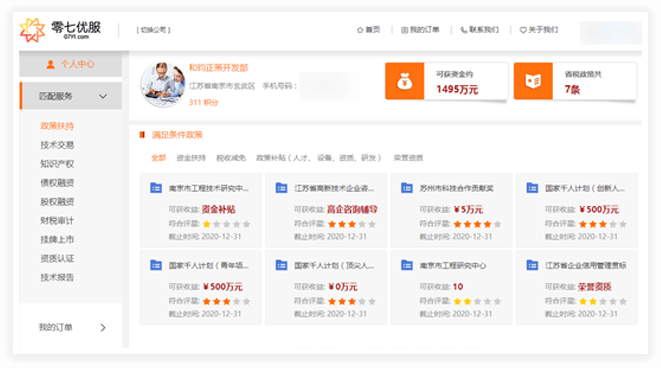Viewport: 661px width, 368px height.
Task: Click document icon on 苏州市科技合作贡献奖 card
Action: pyautogui.click(x=407, y=188)
